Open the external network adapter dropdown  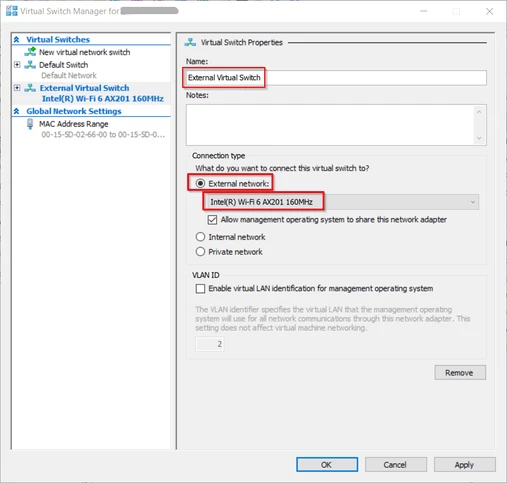point(341,202)
